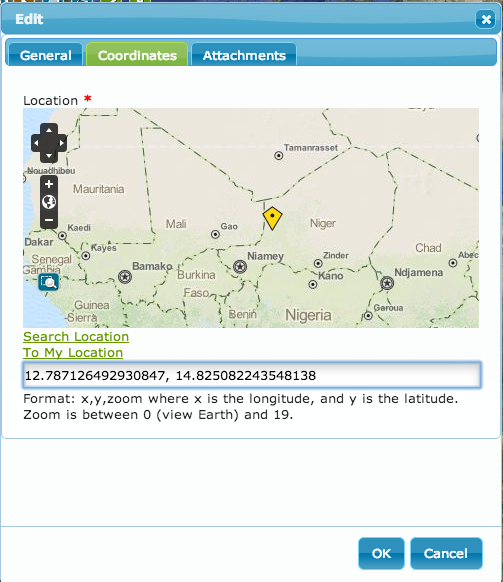The width and height of the screenshot is (503, 582).
Task: Switch to the Attachments tab
Action: click(244, 55)
